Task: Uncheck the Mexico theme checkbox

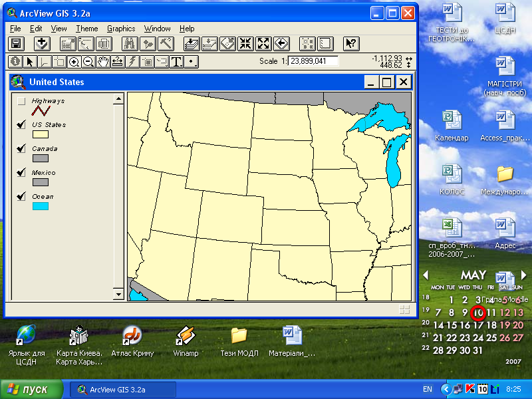Action: (21, 172)
